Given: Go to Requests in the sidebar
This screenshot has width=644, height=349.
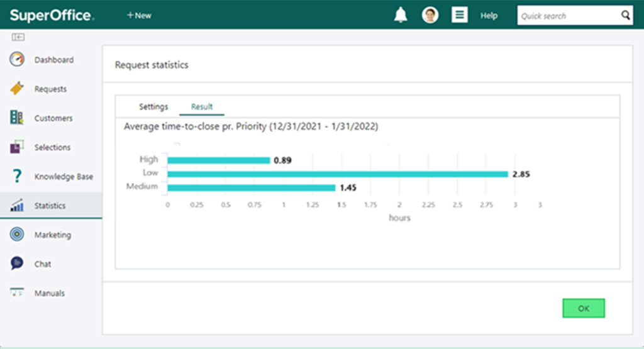Looking at the screenshot, I should tap(50, 89).
